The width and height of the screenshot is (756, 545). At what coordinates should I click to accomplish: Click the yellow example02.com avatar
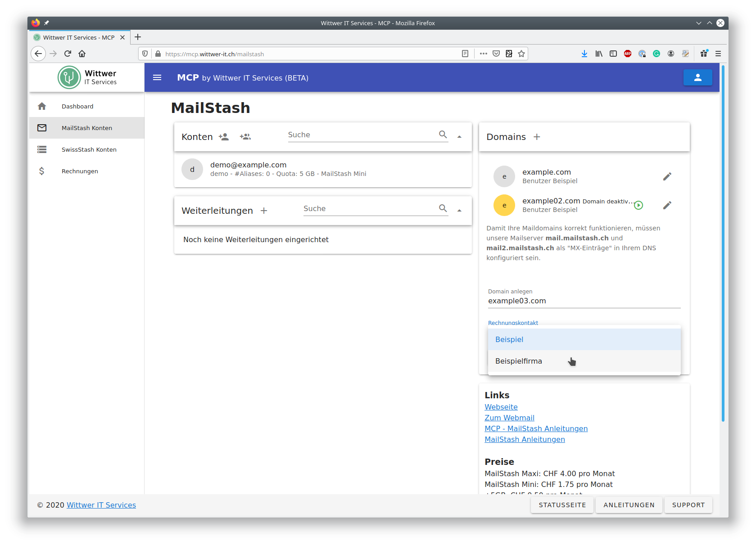pyautogui.click(x=504, y=205)
